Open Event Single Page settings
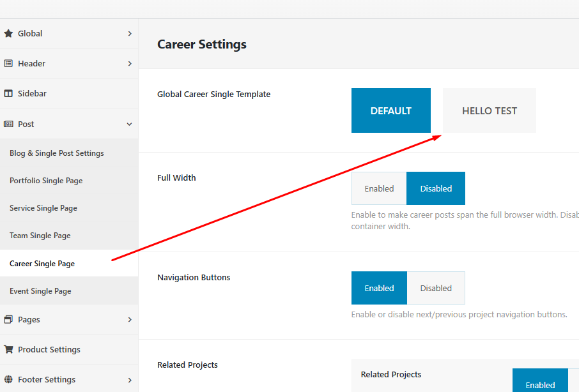Viewport: 579px width, 392px height. 40,291
